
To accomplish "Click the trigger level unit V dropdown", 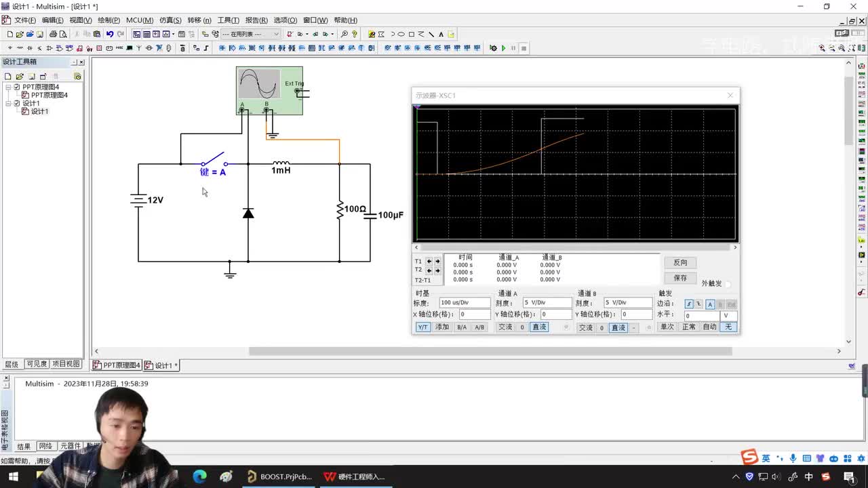I will pyautogui.click(x=728, y=316).
